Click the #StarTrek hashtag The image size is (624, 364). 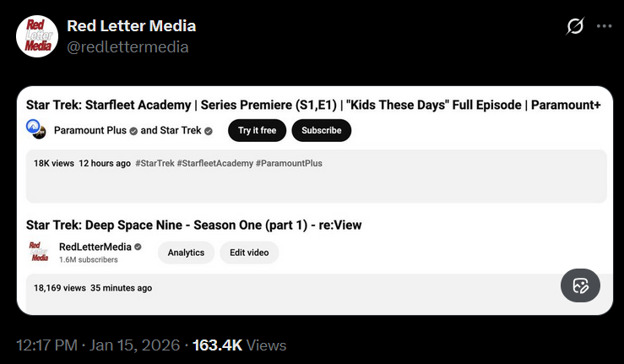point(155,163)
